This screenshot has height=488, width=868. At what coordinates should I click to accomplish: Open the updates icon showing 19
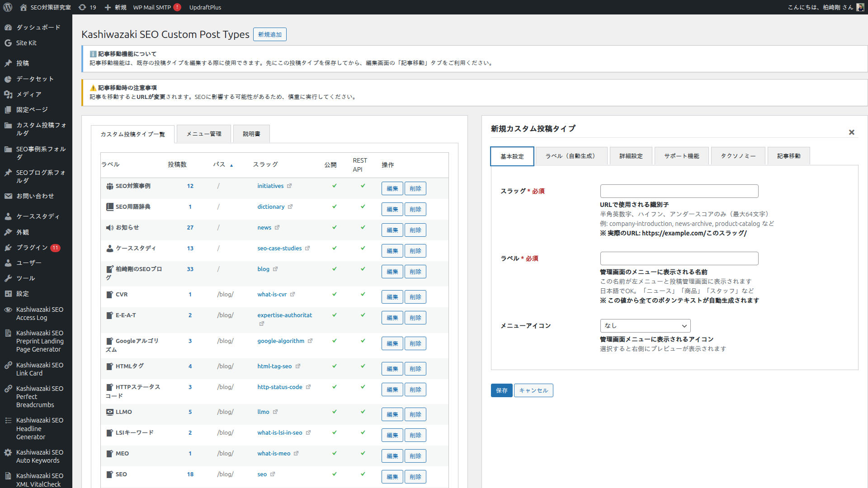coord(82,7)
